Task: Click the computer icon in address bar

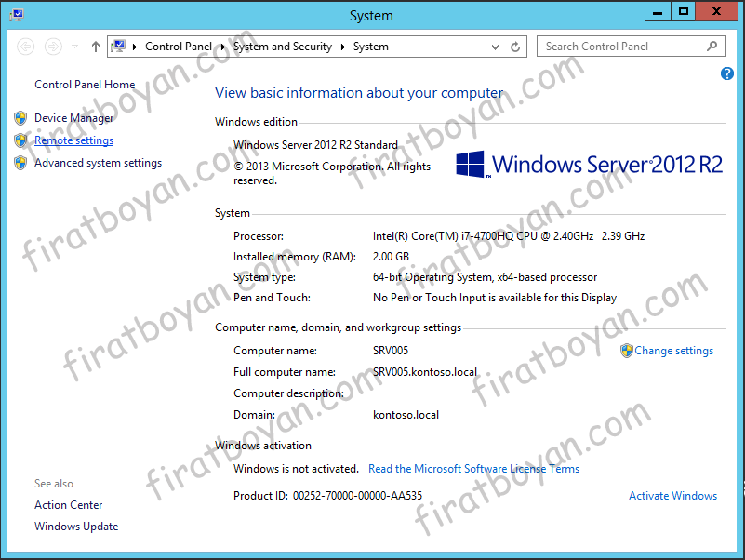Action: click(118, 47)
